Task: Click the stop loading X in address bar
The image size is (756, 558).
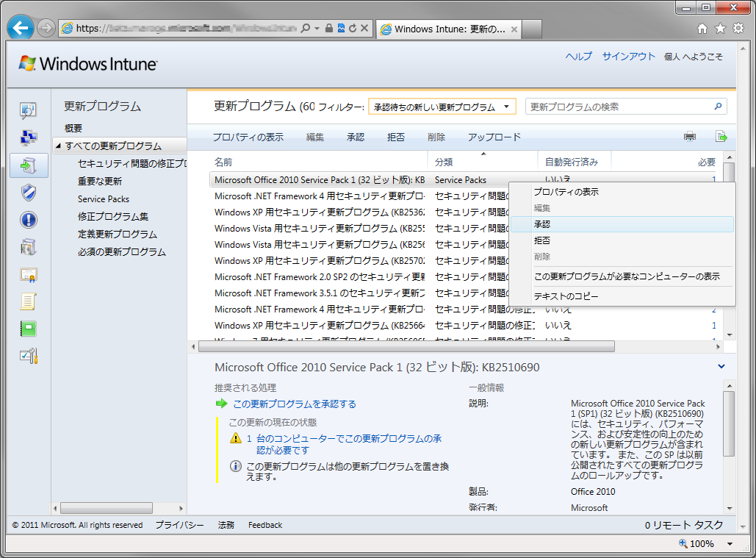Action: tap(364, 29)
